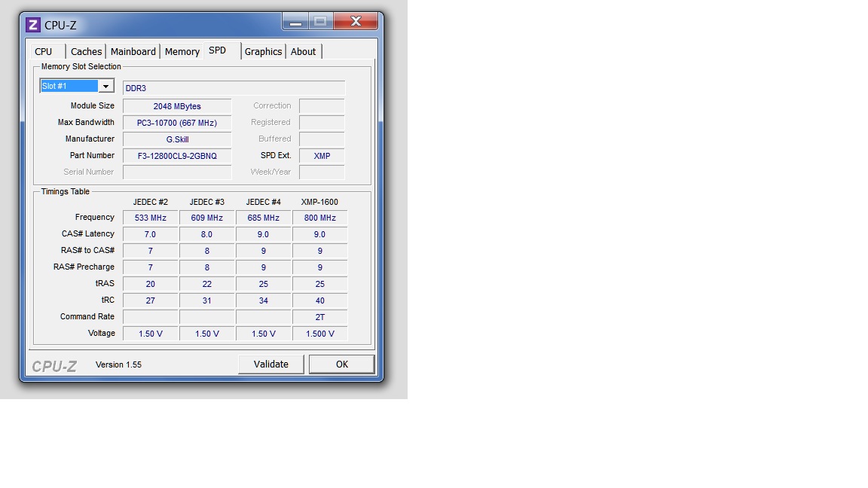Viewport: 868px width, 488px height.
Task: Open the Mainboard tab
Action: click(x=133, y=51)
